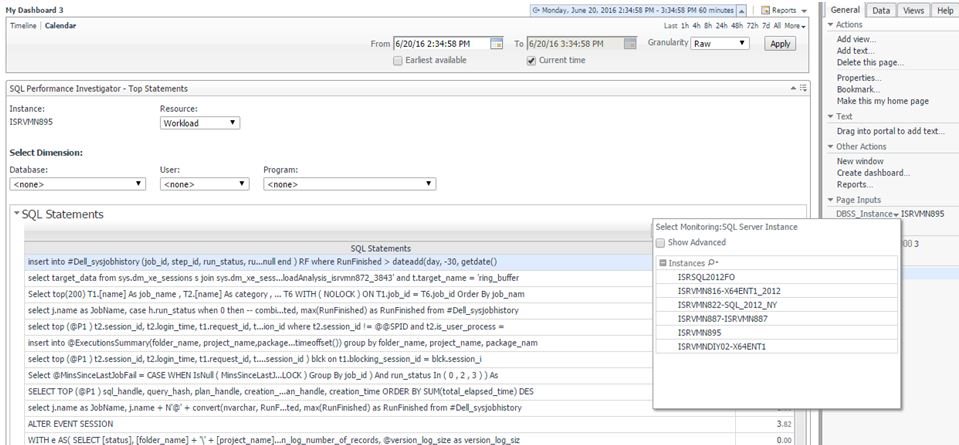Switch to Timeline mode
The height and width of the screenshot is (445, 959).
coord(23,26)
